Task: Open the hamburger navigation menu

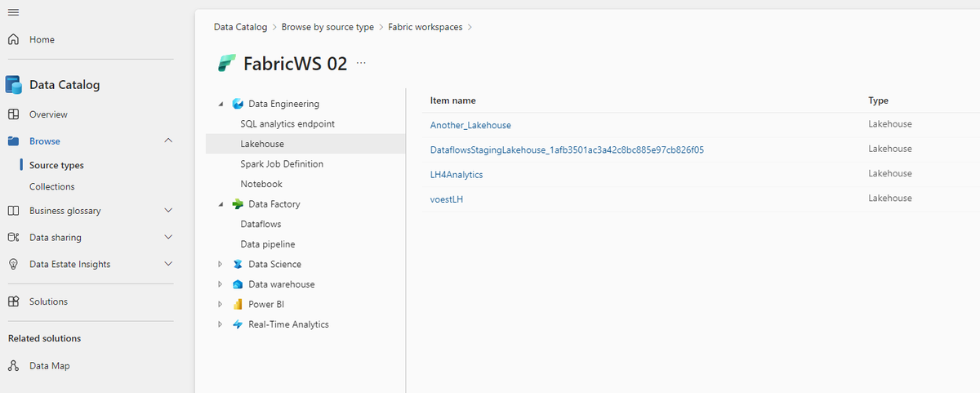Action: 13,12
